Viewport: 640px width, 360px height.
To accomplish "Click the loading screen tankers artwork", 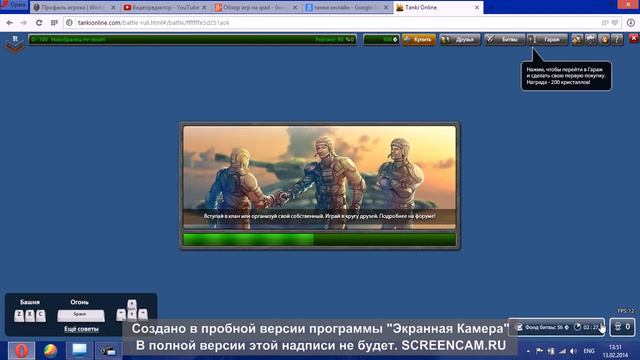I will pyautogui.click(x=320, y=177).
